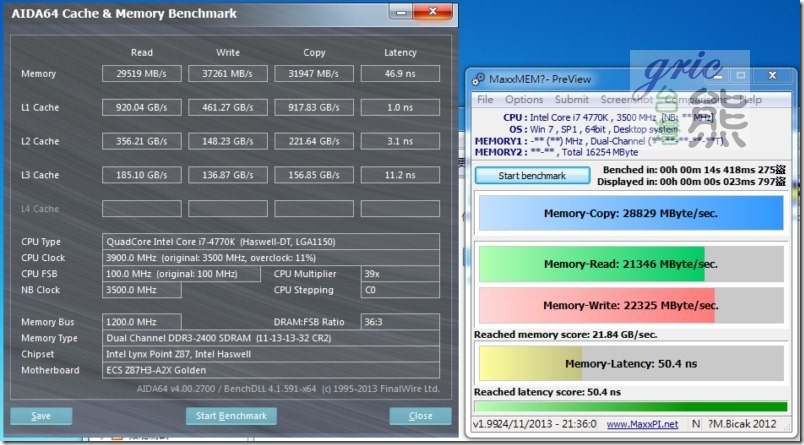Select L2 Cache Read 356.21 GB/s
The image size is (804, 445).
click(142, 141)
